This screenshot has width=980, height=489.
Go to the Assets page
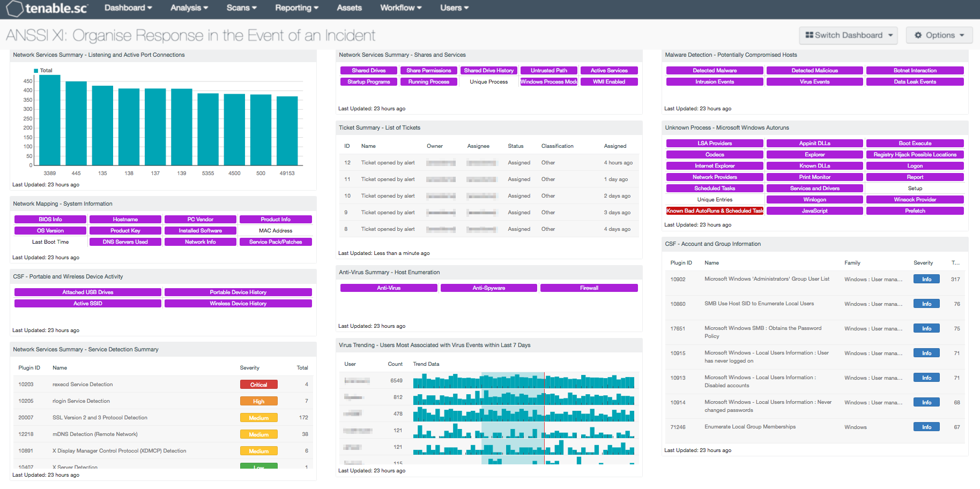point(349,8)
